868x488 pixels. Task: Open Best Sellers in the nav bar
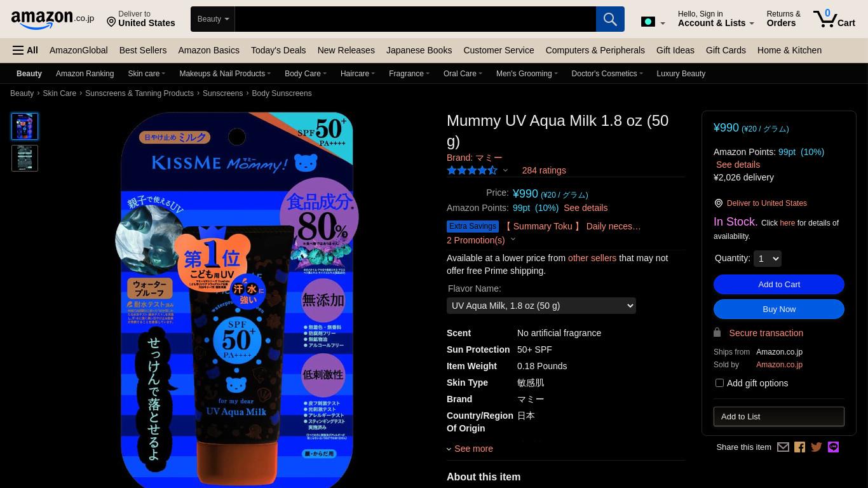click(x=143, y=50)
